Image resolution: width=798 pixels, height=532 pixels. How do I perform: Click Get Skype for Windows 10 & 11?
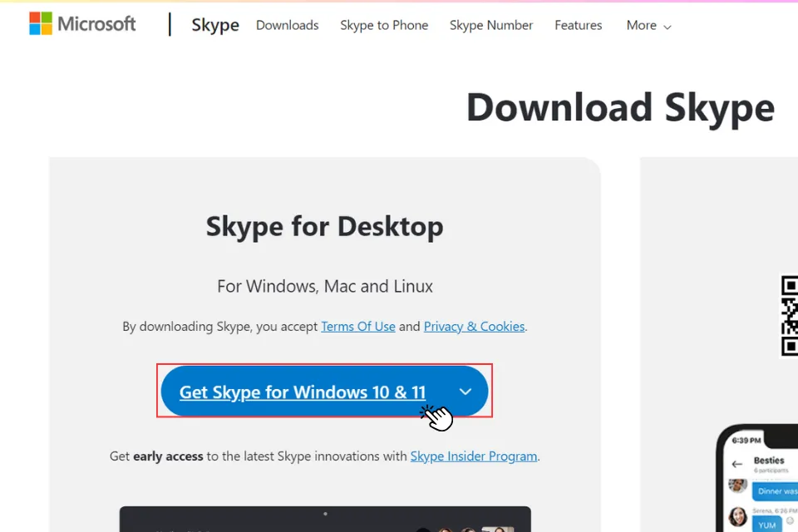(303, 392)
